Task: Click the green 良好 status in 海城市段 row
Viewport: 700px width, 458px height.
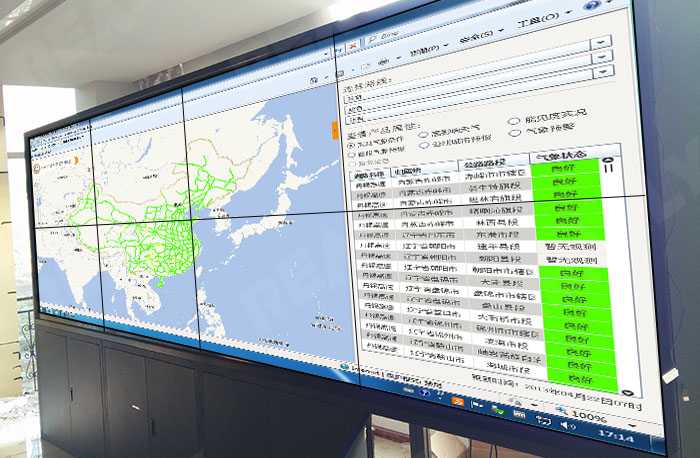Action: click(x=582, y=379)
